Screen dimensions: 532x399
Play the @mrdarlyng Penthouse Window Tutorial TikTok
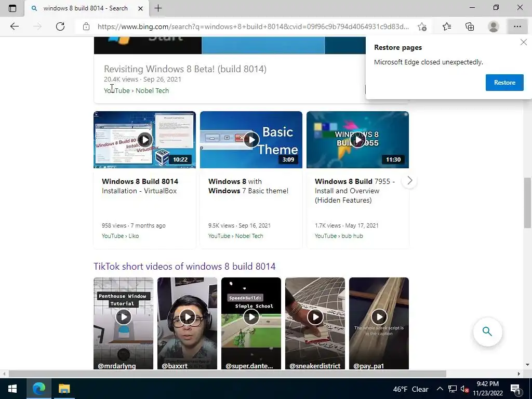pyautogui.click(x=124, y=317)
